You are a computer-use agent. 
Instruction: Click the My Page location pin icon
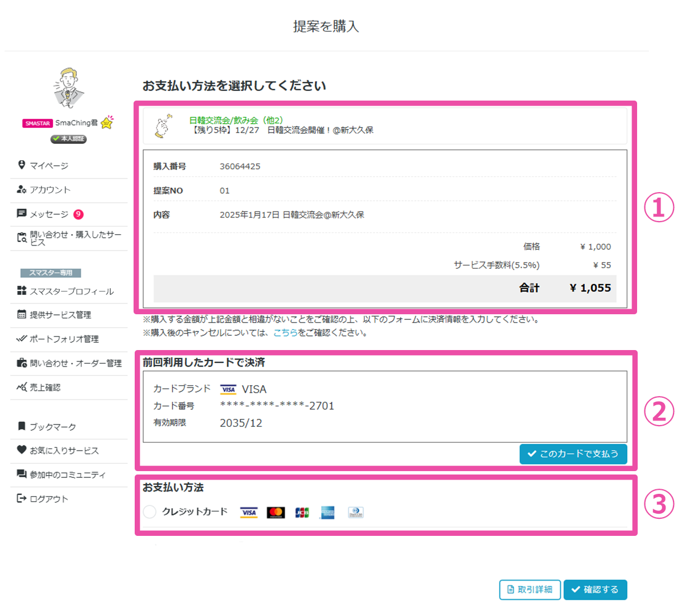pyautogui.click(x=22, y=165)
